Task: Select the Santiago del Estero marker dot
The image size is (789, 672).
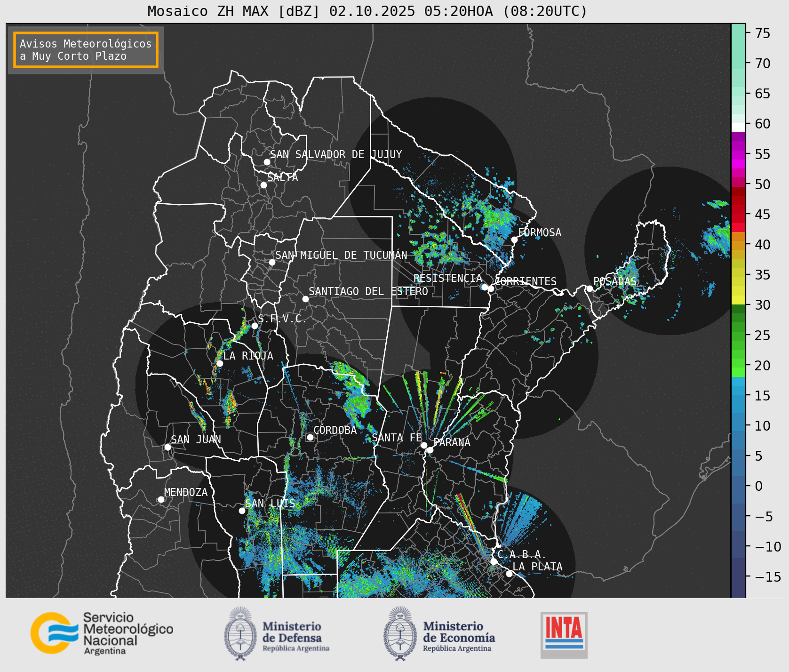Action: click(x=305, y=299)
